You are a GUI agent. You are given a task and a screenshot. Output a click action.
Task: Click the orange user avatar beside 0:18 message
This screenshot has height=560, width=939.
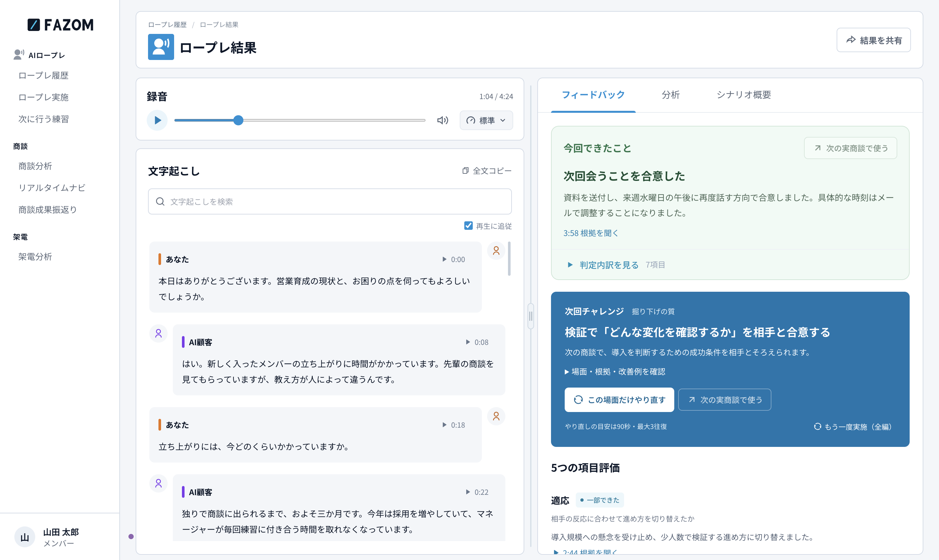pyautogui.click(x=496, y=416)
